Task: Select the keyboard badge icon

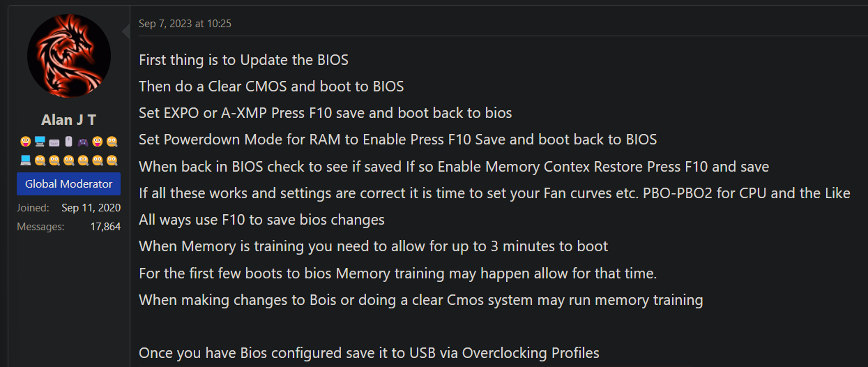Action: point(54,143)
